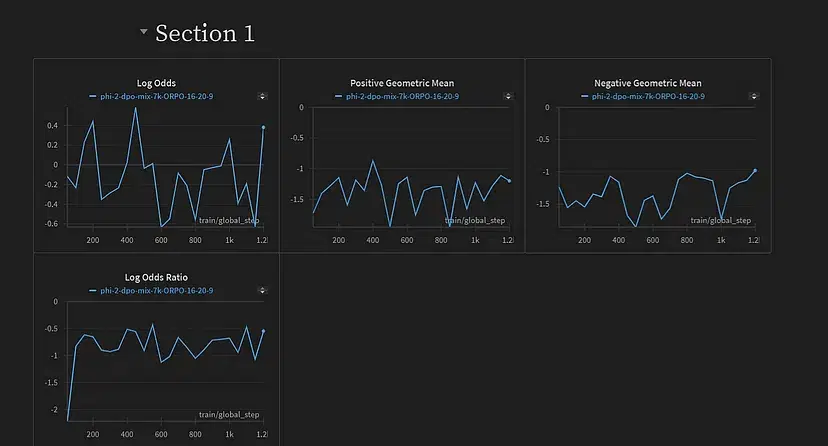Click the Log Odds chart title
828x446 pixels.
(x=156, y=83)
